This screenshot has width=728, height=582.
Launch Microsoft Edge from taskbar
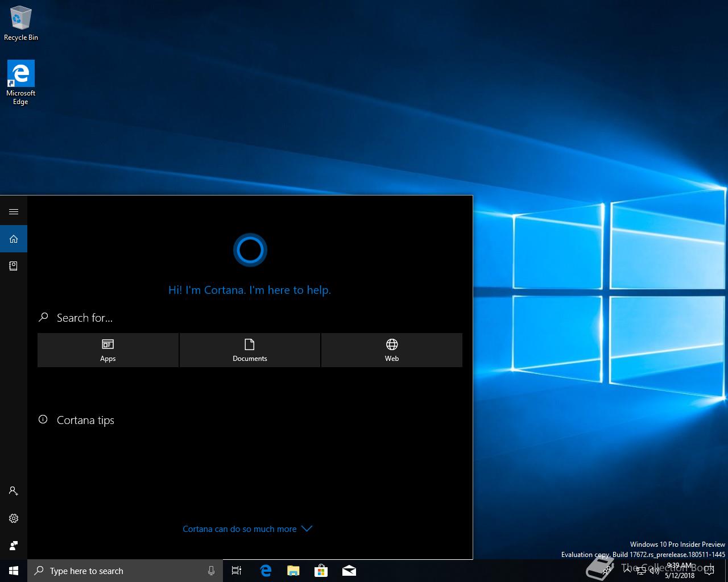coord(265,571)
